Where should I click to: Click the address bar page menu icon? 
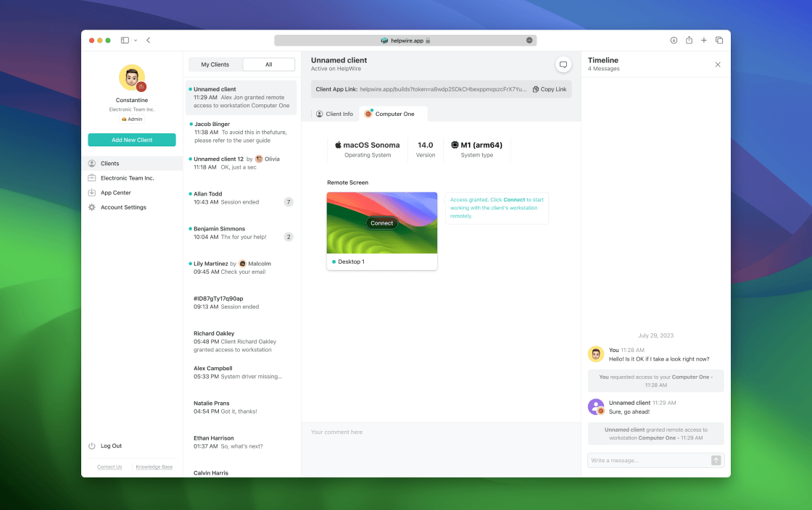[529, 41]
